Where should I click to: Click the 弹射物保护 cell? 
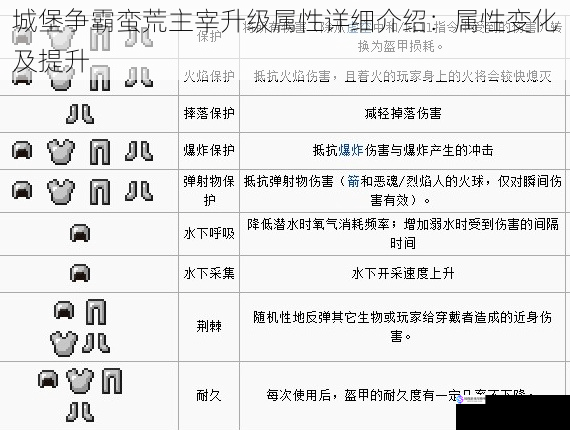[x=209, y=191]
